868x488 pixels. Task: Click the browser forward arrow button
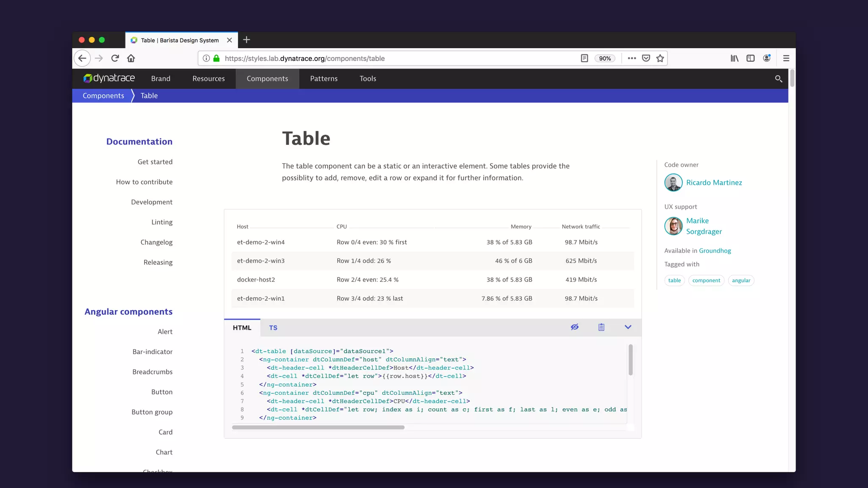tap(99, 58)
